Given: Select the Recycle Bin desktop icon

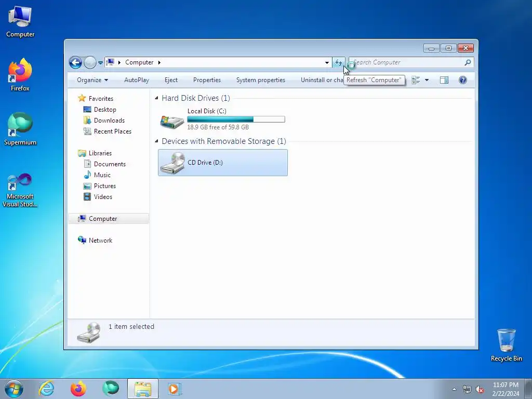Looking at the screenshot, I should (506, 345).
